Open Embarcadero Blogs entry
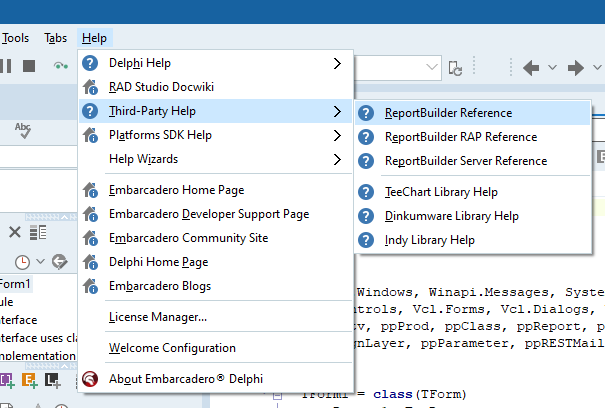Image resolution: width=605 pixels, height=408 pixels. pyautogui.click(x=216, y=286)
